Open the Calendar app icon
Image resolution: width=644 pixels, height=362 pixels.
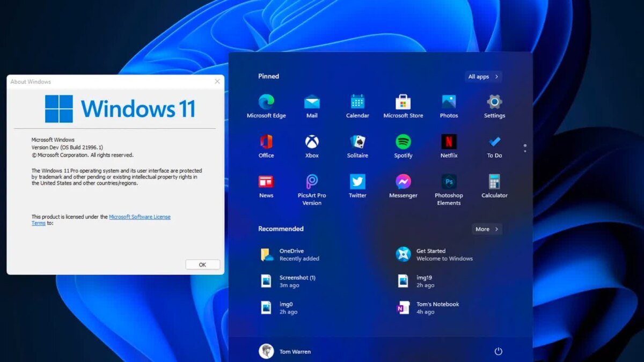click(357, 102)
